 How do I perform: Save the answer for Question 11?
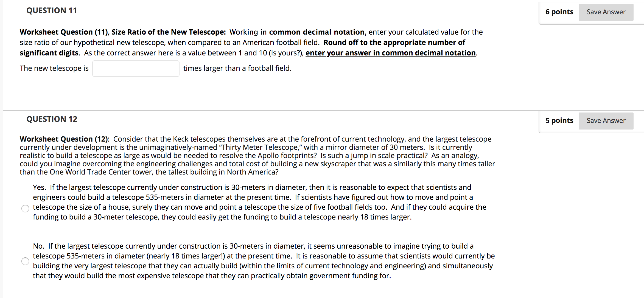(x=606, y=12)
